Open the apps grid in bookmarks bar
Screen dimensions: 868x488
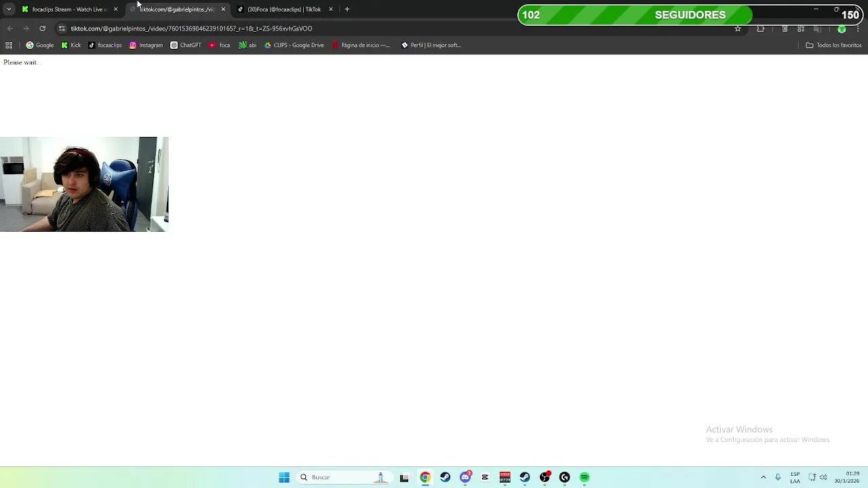(9, 45)
